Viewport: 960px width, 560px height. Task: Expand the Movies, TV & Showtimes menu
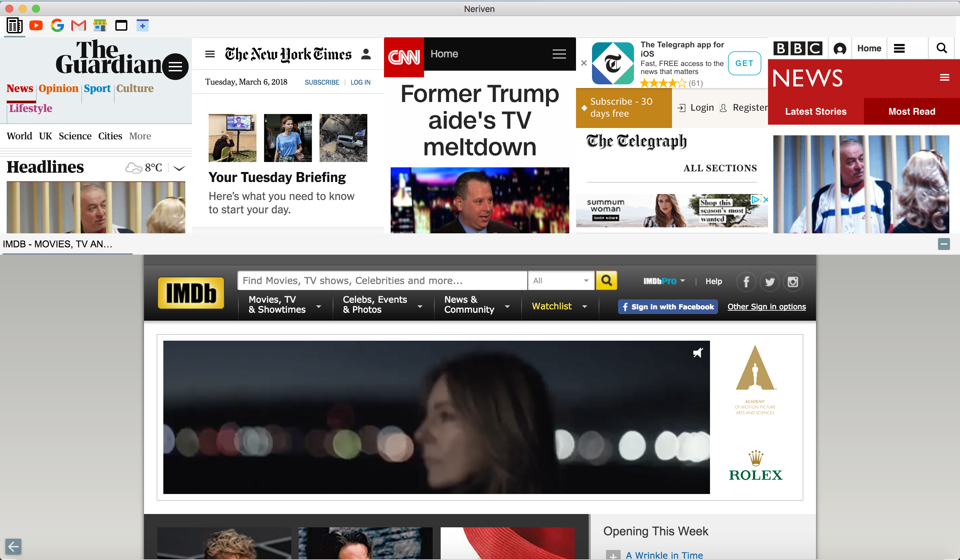(284, 304)
